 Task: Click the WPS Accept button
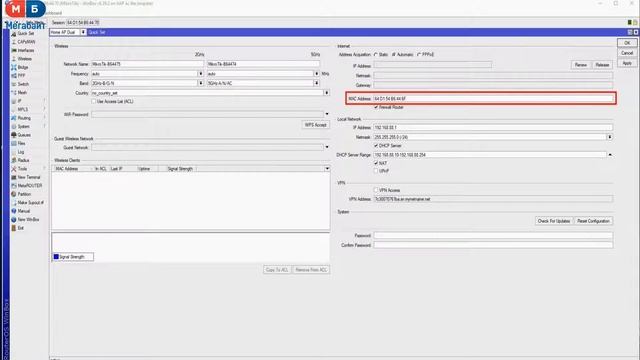[x=316, y=125]
